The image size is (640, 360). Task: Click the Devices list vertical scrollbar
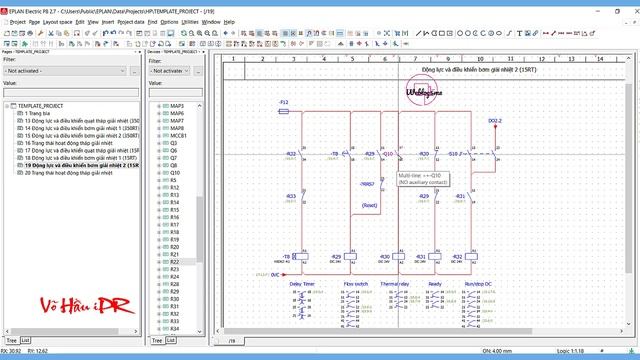200,229
